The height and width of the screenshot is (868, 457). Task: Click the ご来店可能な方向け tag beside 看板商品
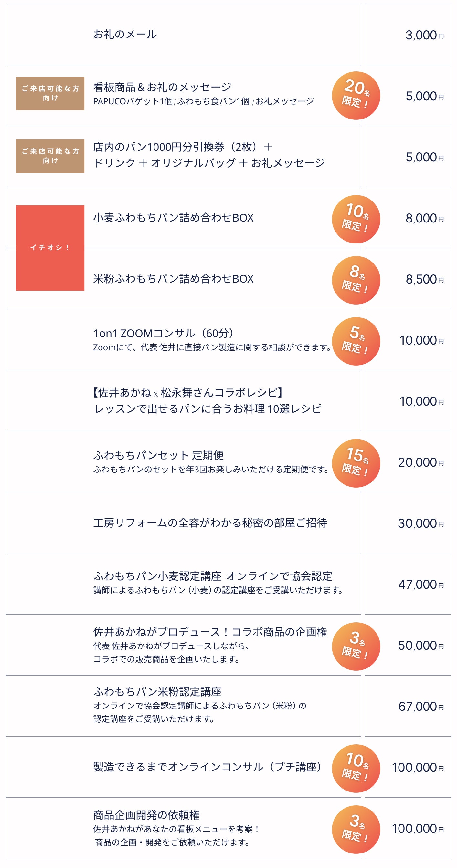(x=50, y=93)
